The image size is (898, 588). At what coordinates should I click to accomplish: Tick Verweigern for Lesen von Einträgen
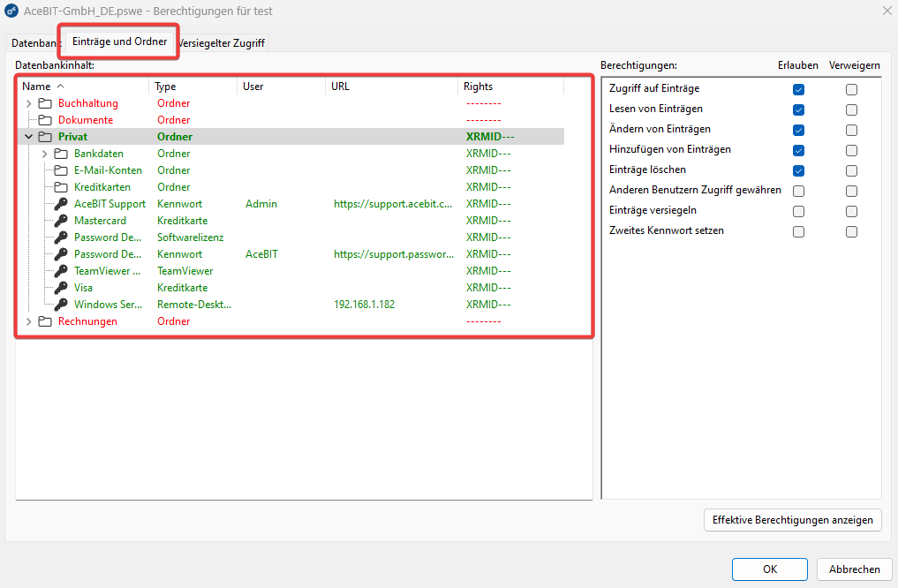pos(851,110)
